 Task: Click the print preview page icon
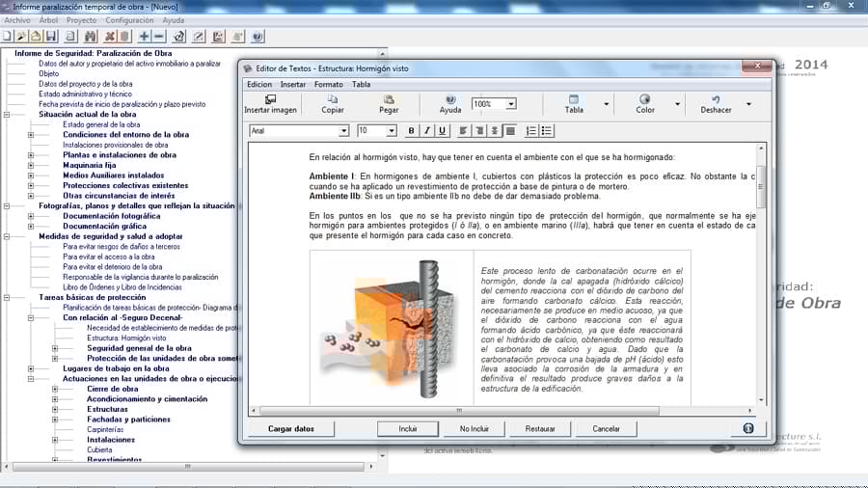pyautogui.click(x=70, y=37)
